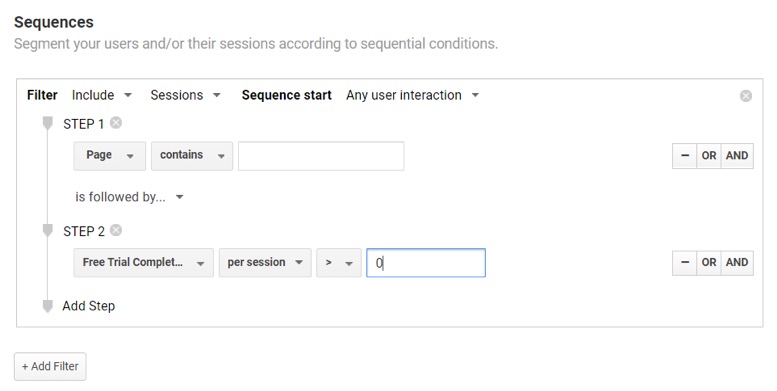Click the minus button in Step 2
The height and width of the screenshot is (391, 777).
pos(685,263)
